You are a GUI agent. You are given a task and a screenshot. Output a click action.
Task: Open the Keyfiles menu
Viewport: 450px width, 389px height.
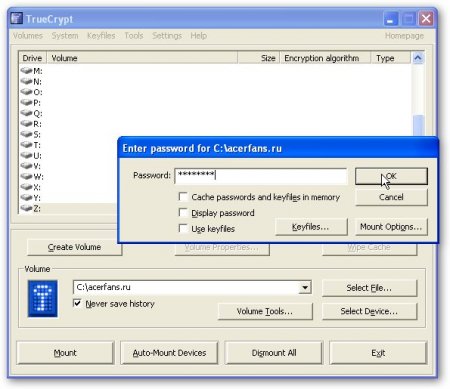101,36
